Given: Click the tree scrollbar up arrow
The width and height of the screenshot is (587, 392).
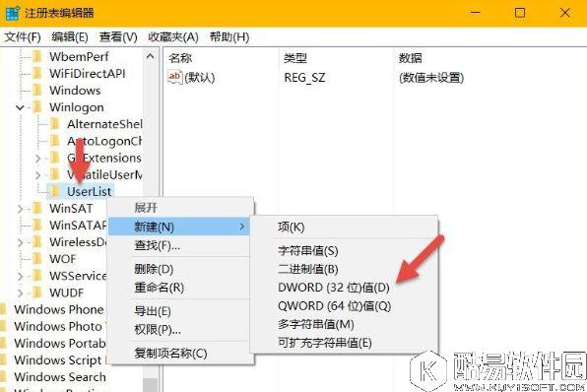Looking at the screenshot, I should tap(151, 57).
